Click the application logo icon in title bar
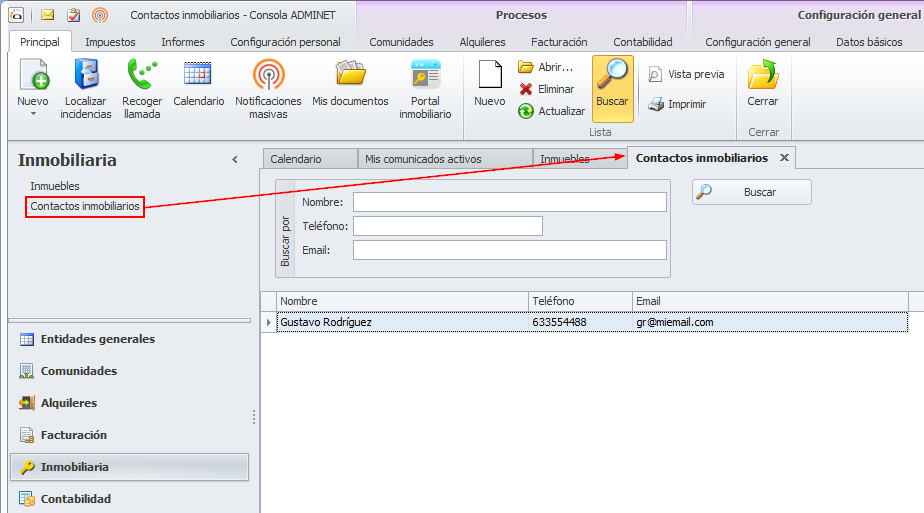Viewport: 924px width, 513px height. coord(16,15)
